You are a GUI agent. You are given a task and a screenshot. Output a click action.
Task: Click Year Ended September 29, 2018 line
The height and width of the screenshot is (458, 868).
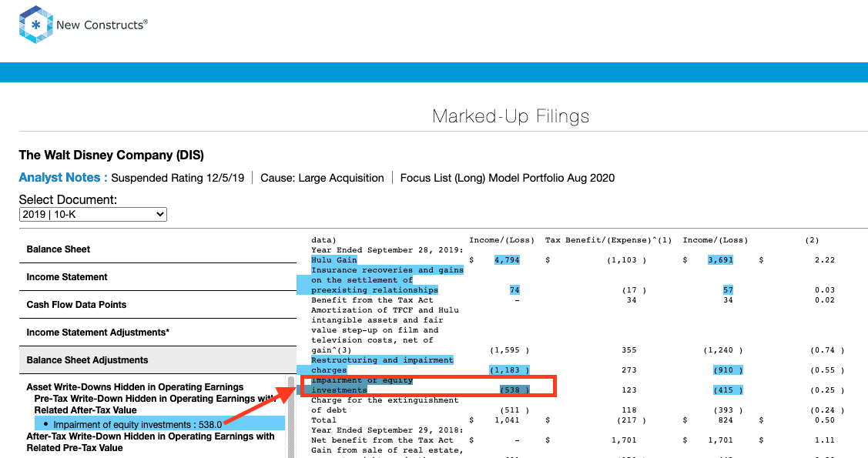(387, 430)
